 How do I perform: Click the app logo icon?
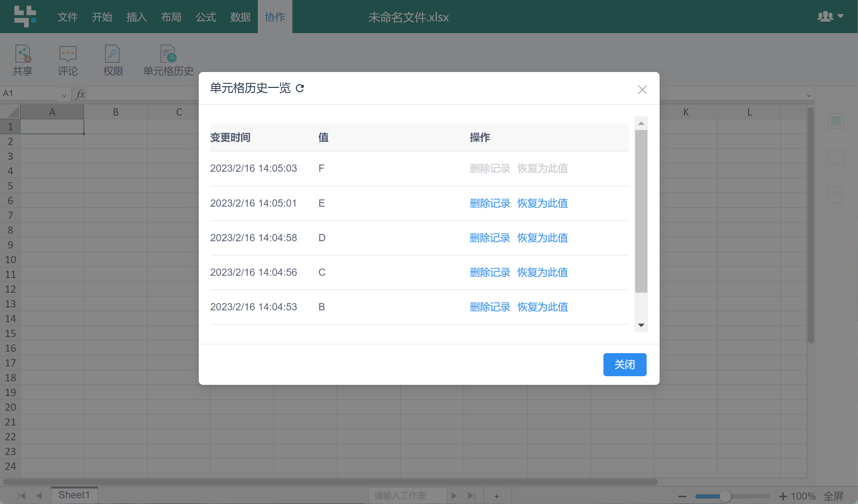(x=25, y=16)
